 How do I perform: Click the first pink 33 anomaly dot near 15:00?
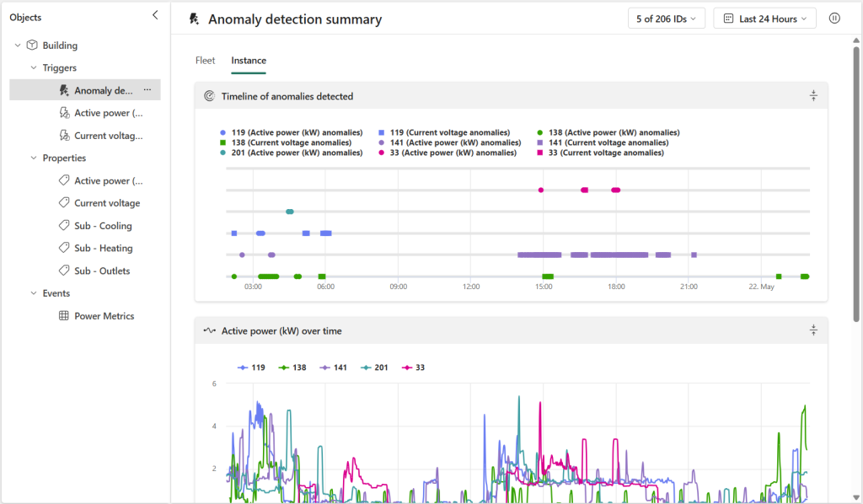541,190
